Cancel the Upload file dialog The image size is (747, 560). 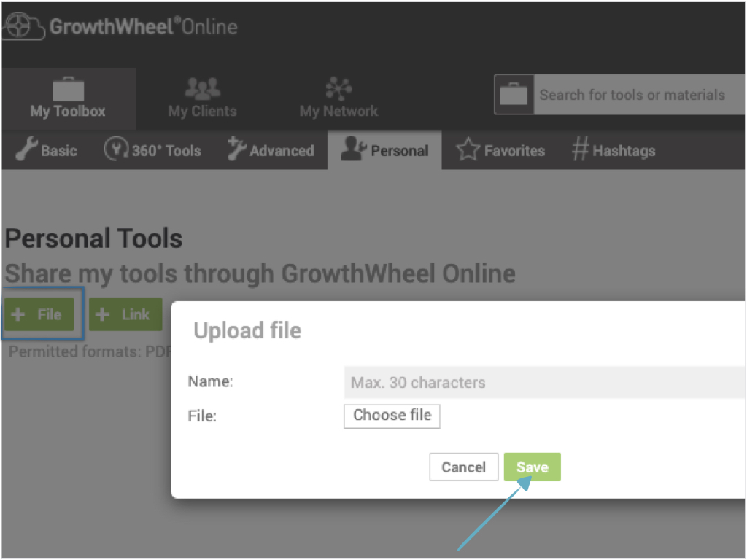coord(463,467)
